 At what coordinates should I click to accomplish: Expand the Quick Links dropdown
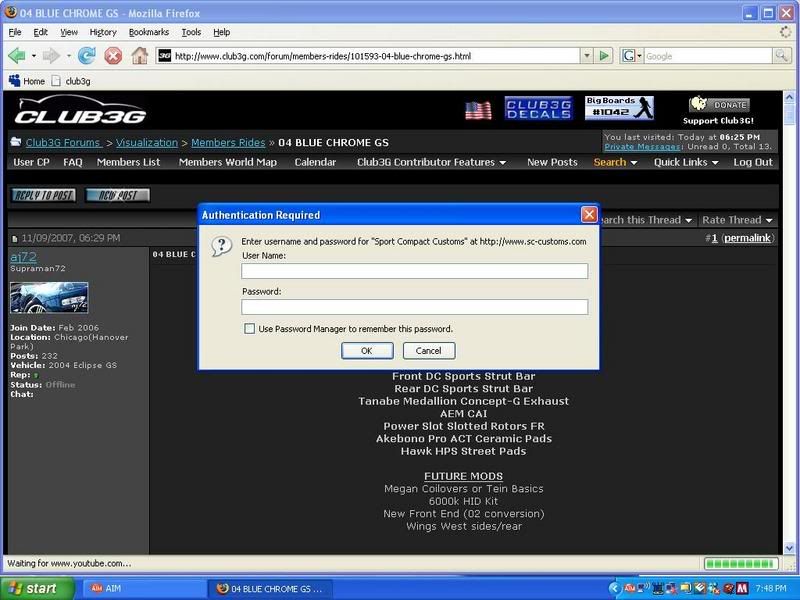(686, 162)
